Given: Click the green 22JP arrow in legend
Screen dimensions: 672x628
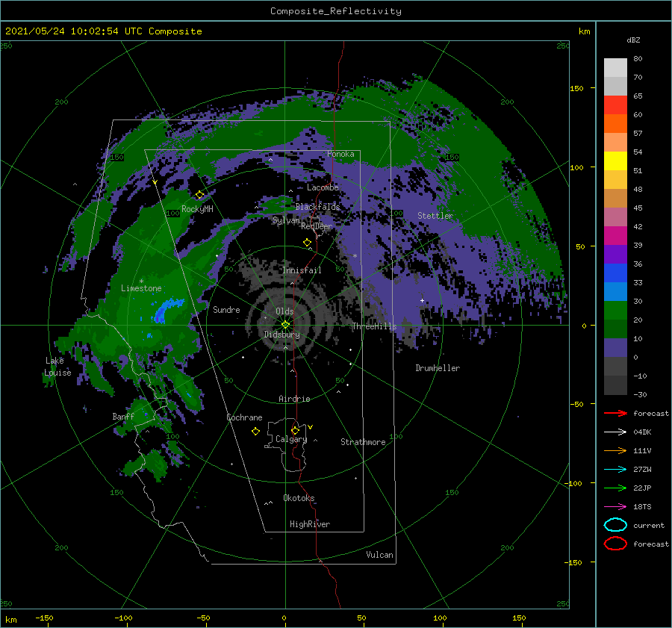Looking at the screenshot, I should tap(615, 488).
